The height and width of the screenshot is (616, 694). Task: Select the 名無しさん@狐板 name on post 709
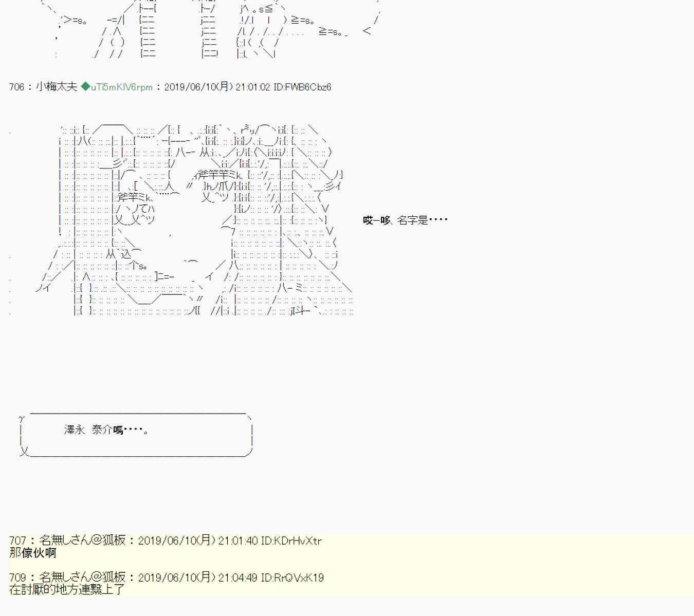82,577
